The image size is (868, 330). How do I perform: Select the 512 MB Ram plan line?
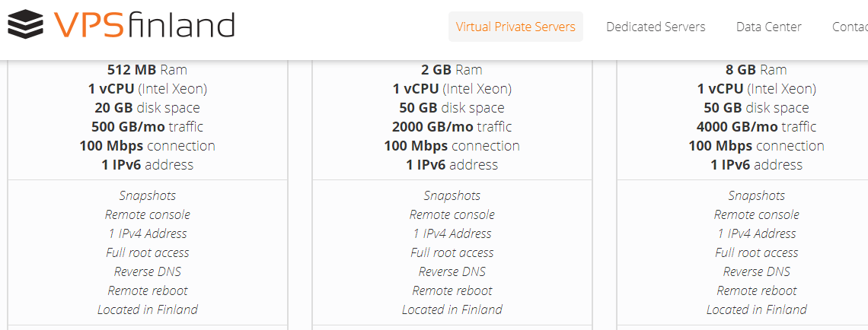147,70
